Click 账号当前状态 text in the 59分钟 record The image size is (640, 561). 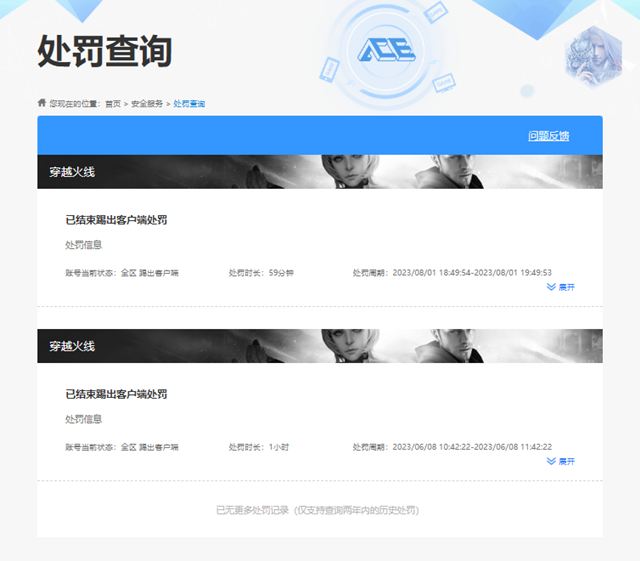122,273
